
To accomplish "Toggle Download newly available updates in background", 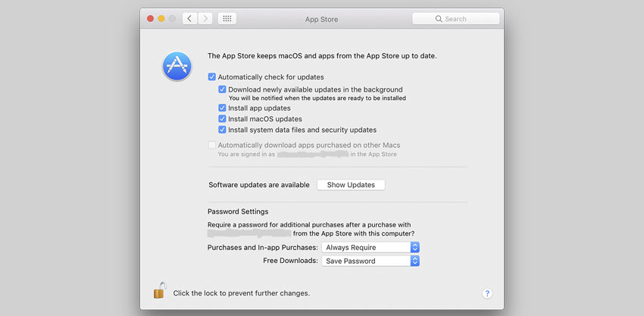I will pos(223,89).
